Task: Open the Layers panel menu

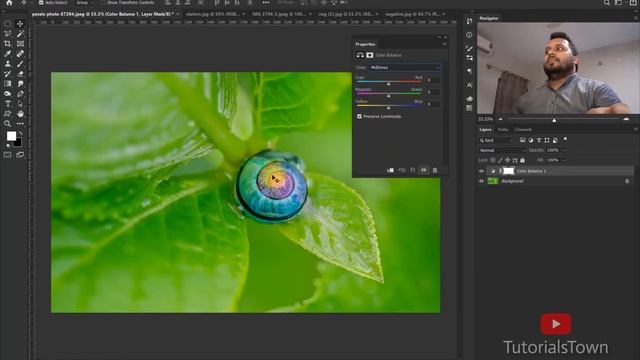Action: tap(636, 129)
